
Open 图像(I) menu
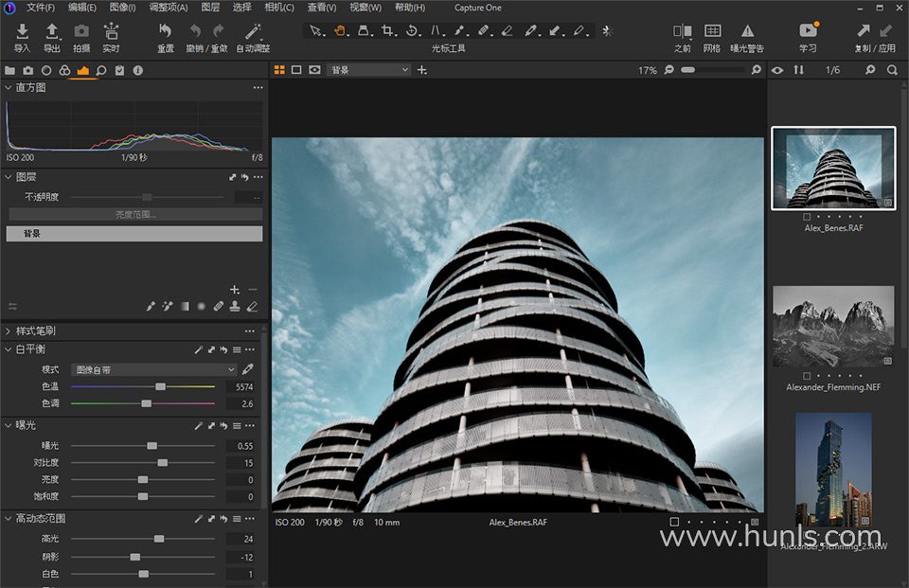pyautogui.click(x=122, y=8)
